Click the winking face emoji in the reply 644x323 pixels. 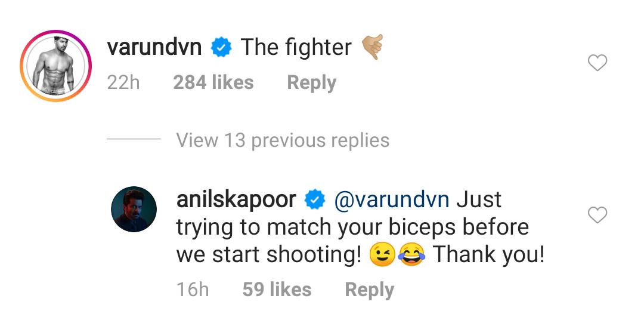382,255
